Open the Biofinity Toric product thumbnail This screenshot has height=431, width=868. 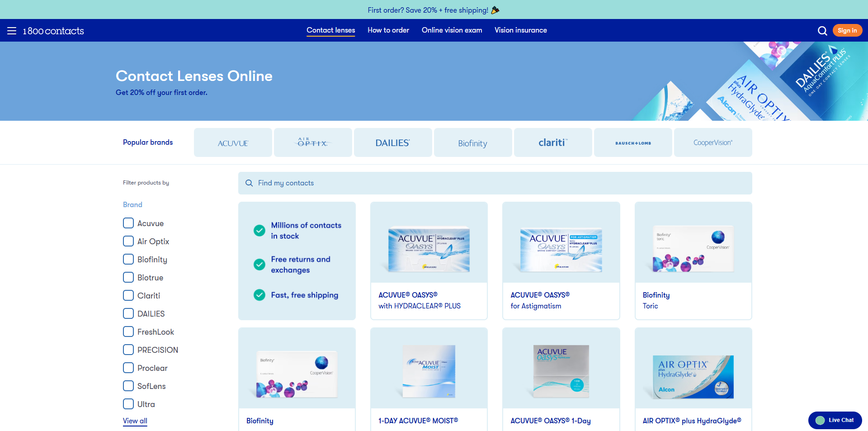tap(693, 248)
